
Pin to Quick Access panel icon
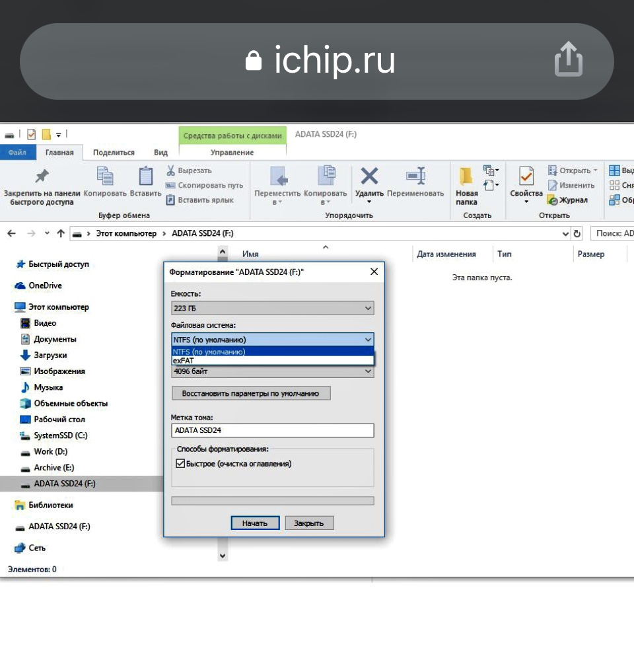[x=42, y=176]
